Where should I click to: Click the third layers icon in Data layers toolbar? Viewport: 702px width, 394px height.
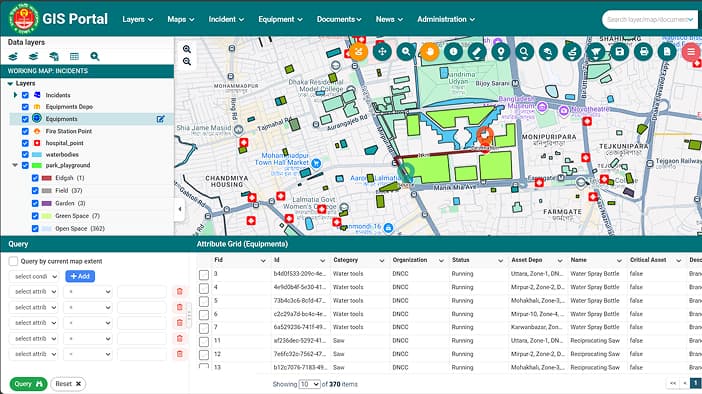(54, 56)
